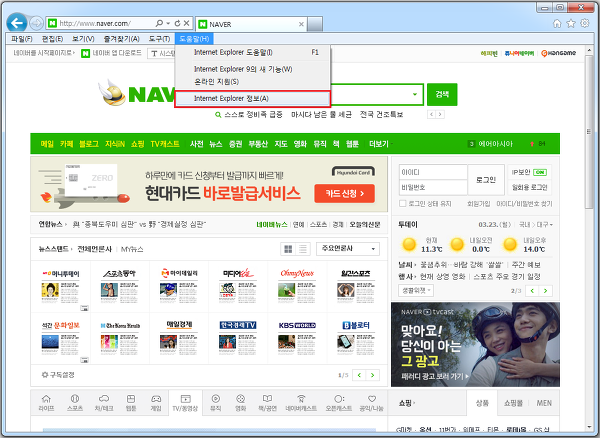This screenshot has width=600, height=438.
Task: Expand 더보기 in navigation bar
Action: [x=380, y=144]
